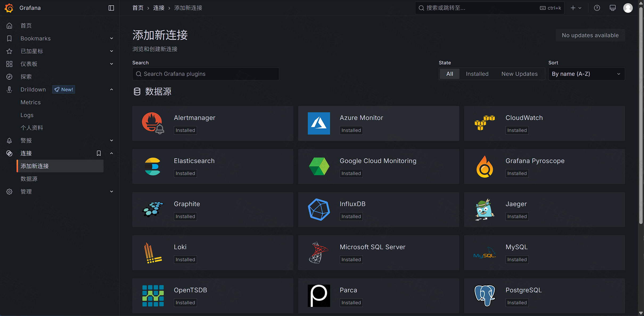
Task: Expand the 警报 section chevron
Action: 112,140
